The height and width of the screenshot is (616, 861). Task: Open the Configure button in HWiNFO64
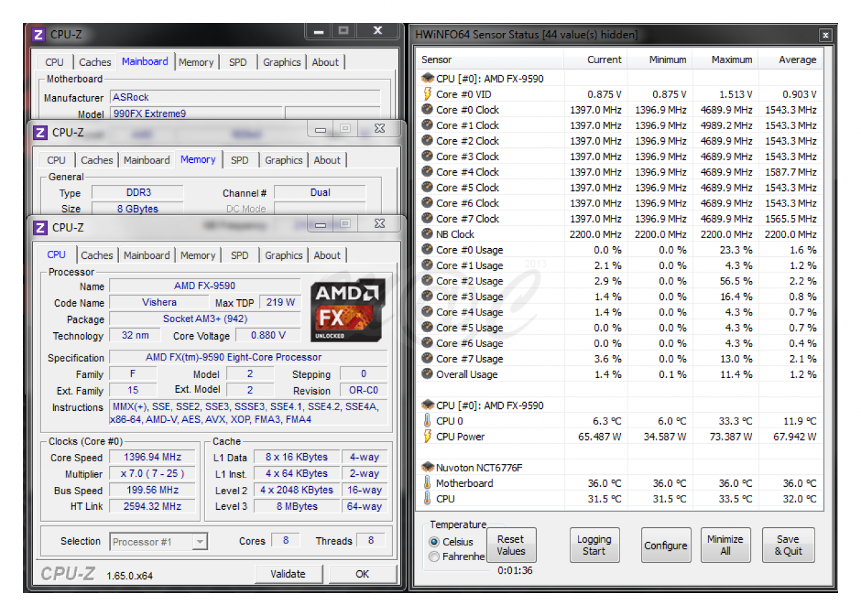[666, 545]
